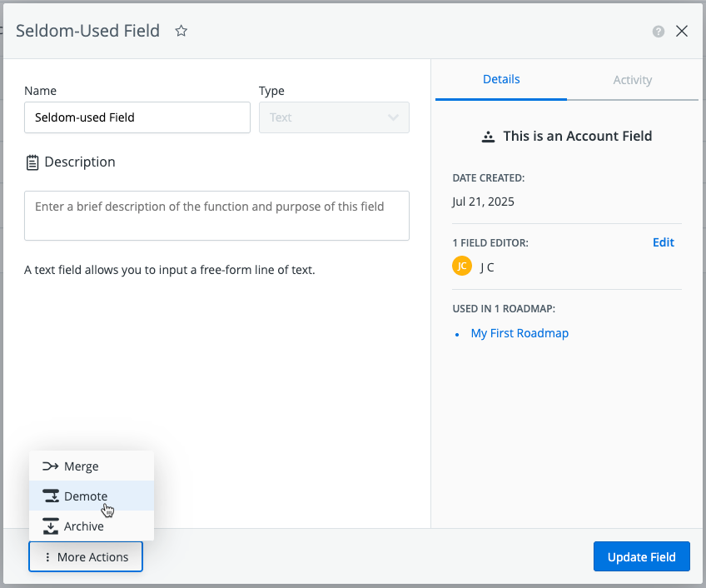Click the JC user avatar
The height and width of the screenshot is (588, 706).
461,267
